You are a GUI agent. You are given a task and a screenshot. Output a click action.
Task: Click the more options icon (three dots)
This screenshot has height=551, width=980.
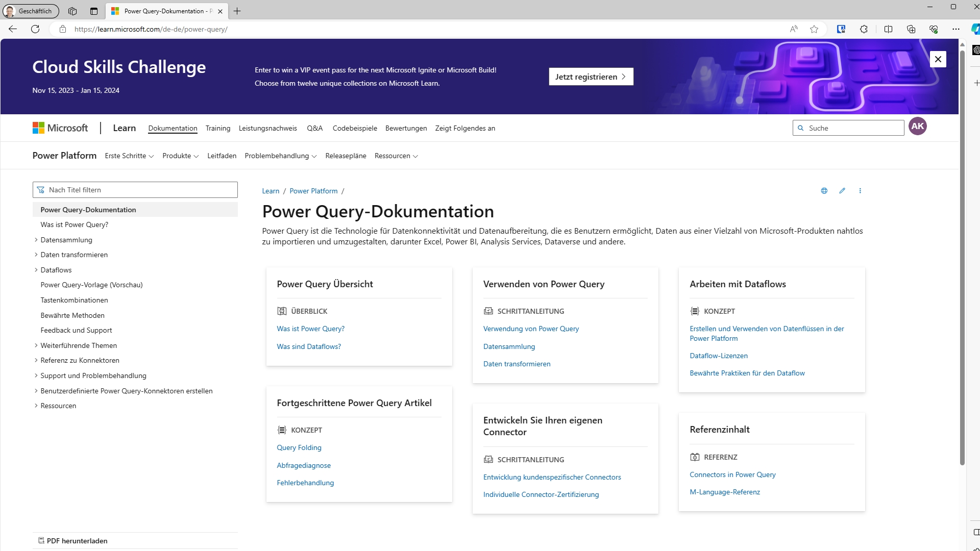pos(860,190)
